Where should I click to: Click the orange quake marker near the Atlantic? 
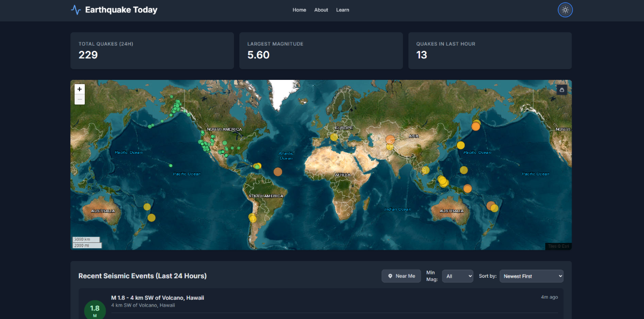(x=278, y=171)
